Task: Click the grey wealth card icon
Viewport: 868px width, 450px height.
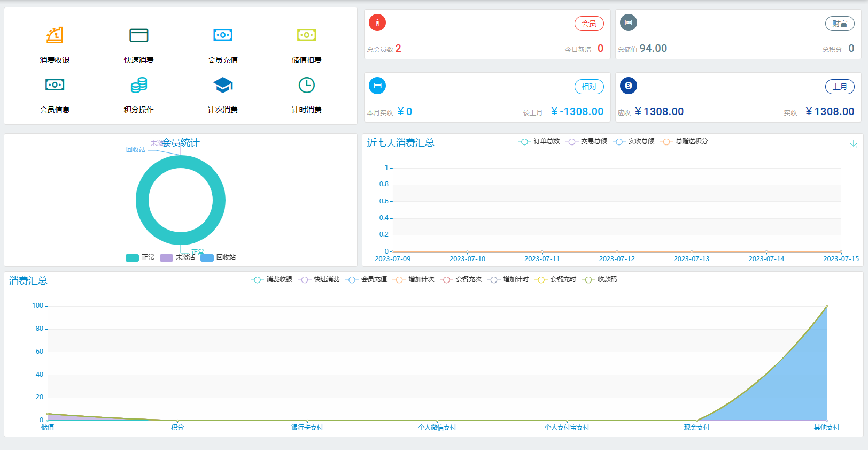Action: click(629, 22)
